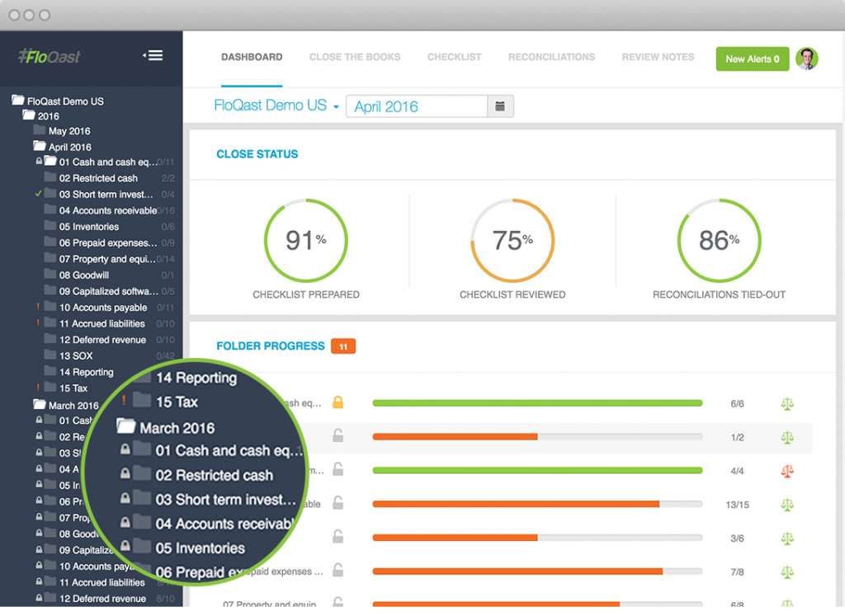The height and width of the screenshot is (616, 845).
Task: Collapse the April 2016 folder in the tree
Action: (x=40, y=147)
